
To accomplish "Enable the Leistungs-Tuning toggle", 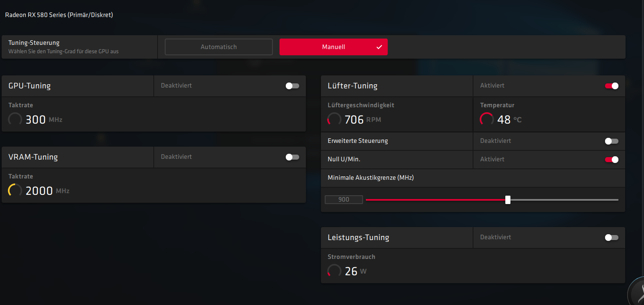I will tap(612, 238).
